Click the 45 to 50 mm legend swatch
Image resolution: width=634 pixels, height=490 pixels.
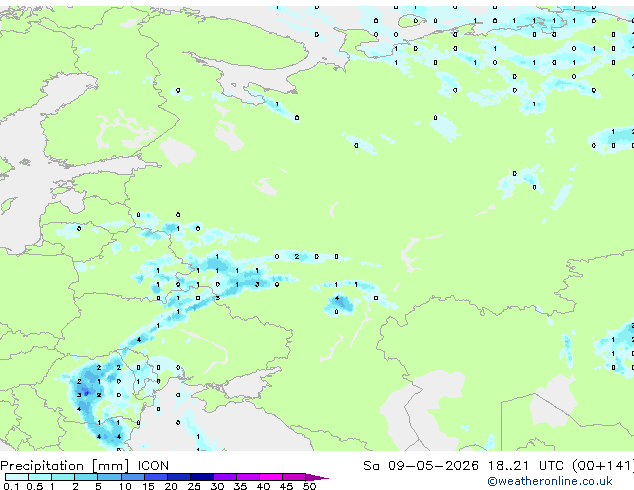[x=294, y=477]
